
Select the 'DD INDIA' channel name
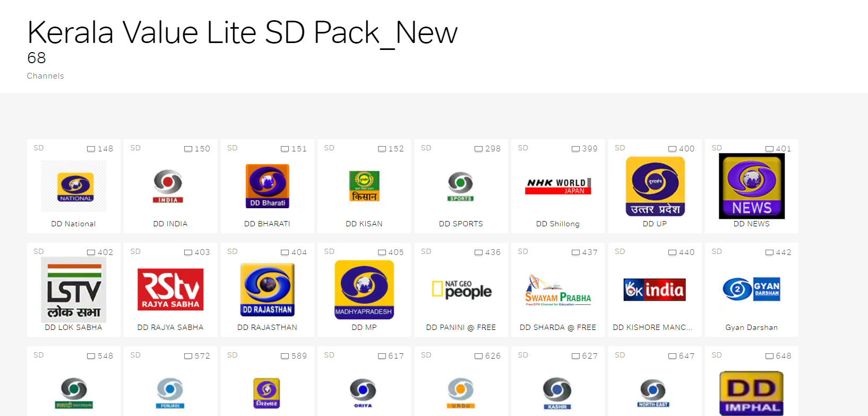[x=170, y=224]
